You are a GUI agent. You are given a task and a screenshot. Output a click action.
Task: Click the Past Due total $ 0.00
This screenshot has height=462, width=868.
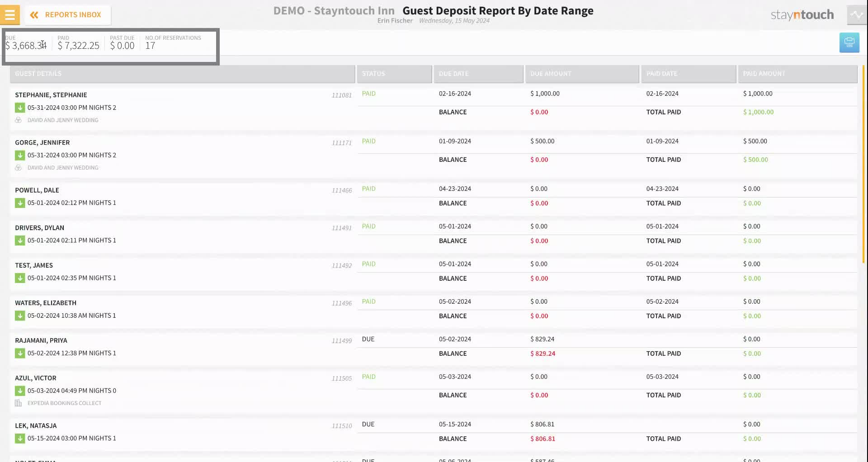[x=123, y=46]
